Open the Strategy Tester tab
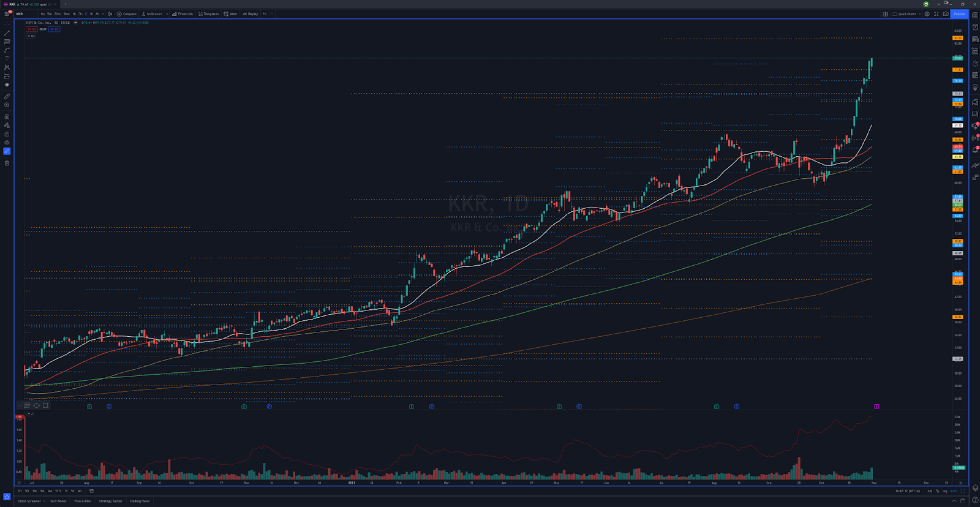 [110, 501]
